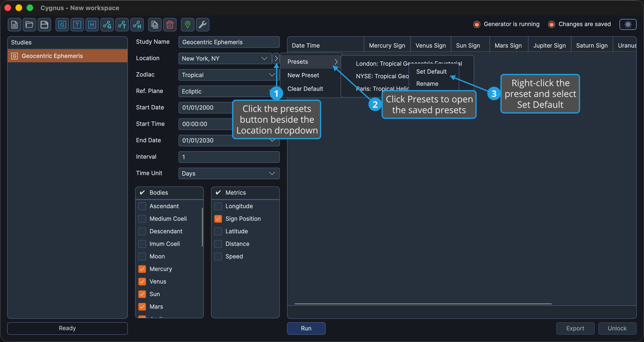Enable the Longitude metric

218,206
